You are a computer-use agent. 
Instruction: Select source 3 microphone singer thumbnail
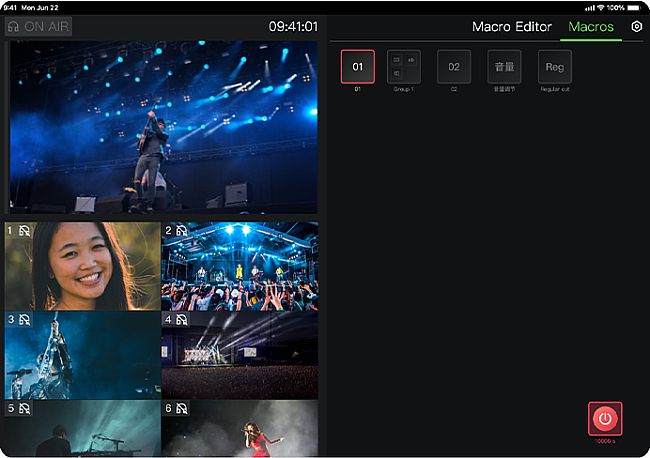(x=82, y=355)
